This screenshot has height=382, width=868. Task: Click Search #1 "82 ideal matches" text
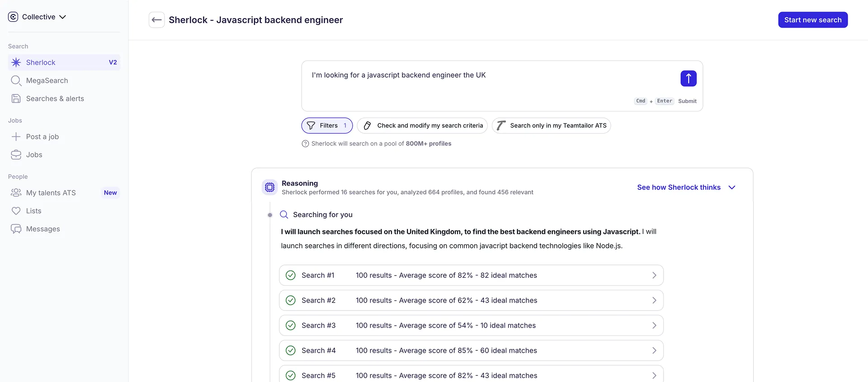pos(509,275)
